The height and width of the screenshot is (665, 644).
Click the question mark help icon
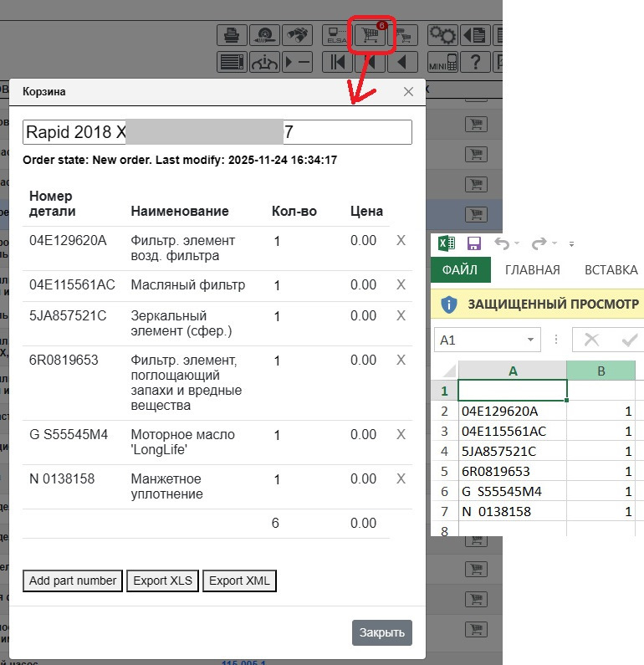(475, 63)
